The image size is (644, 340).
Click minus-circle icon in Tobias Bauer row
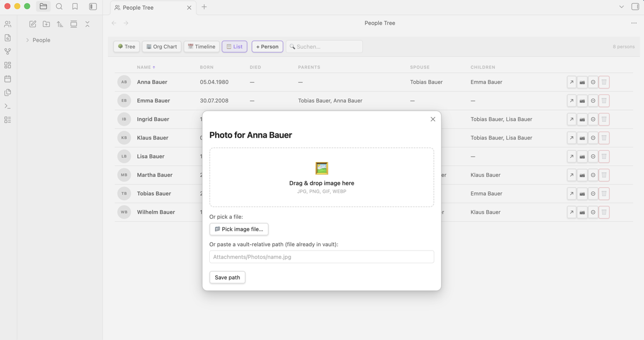tap(593, 194)
